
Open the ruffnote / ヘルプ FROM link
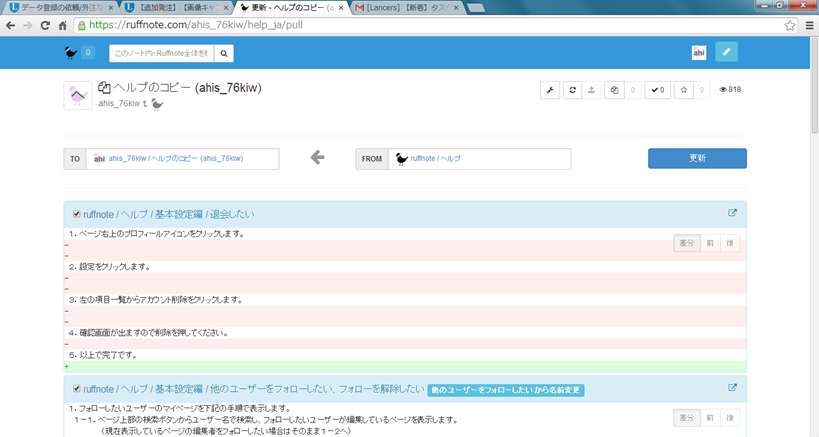point(435,158)
